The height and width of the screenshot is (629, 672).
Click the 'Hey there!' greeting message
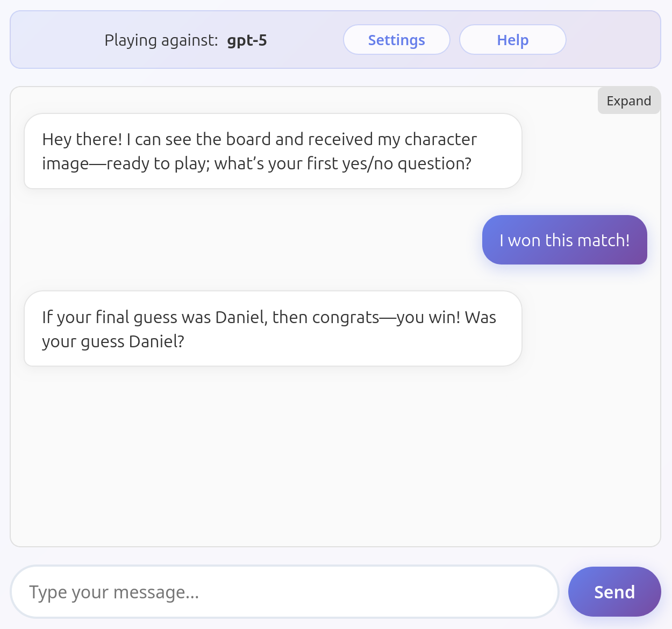(x=273, y=151)
